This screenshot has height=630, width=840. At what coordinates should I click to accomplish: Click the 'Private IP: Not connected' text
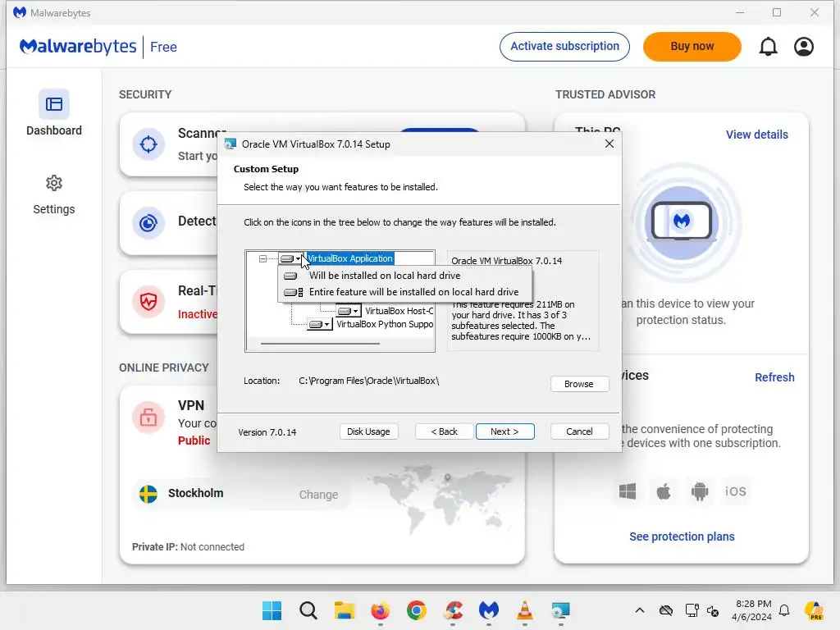pos(188,547)
